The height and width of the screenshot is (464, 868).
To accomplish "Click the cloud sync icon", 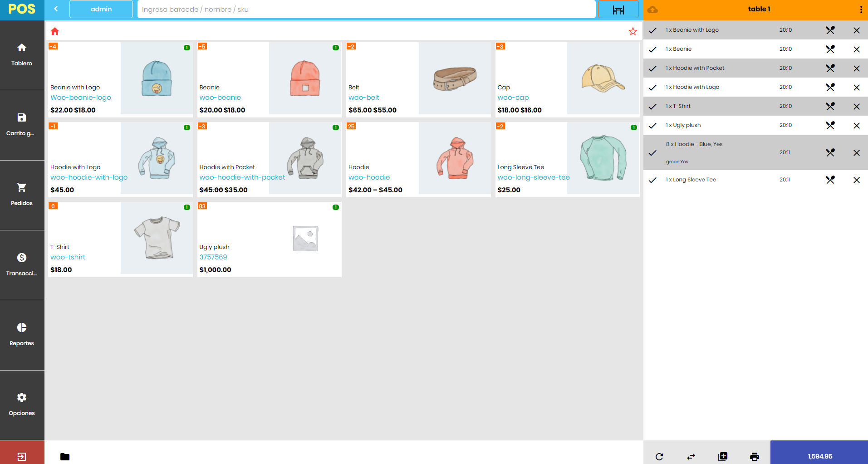I will click(652, 10).
